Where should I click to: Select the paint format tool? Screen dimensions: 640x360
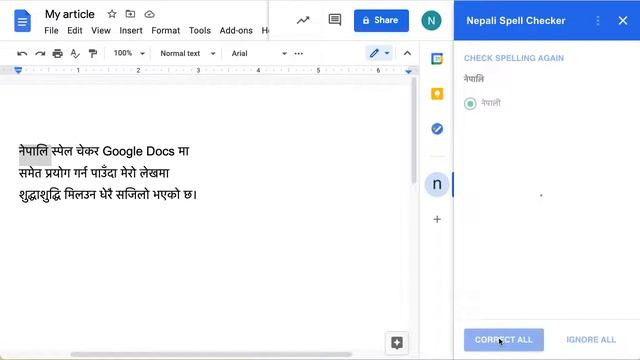(93, 53)
